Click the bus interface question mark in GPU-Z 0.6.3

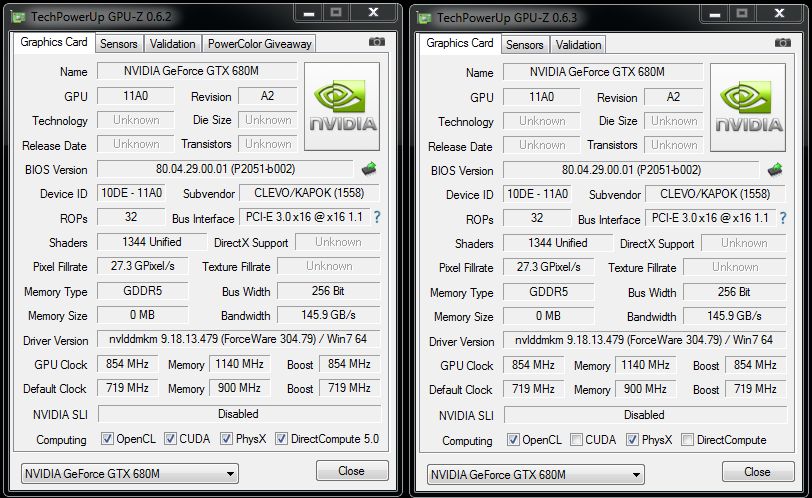783,218
